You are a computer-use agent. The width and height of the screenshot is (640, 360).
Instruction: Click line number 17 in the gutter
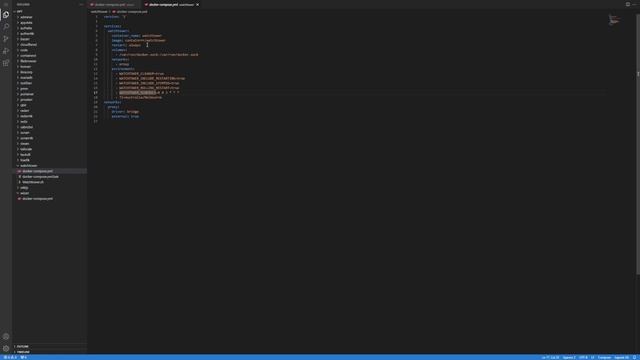click(x=96, y=93)
